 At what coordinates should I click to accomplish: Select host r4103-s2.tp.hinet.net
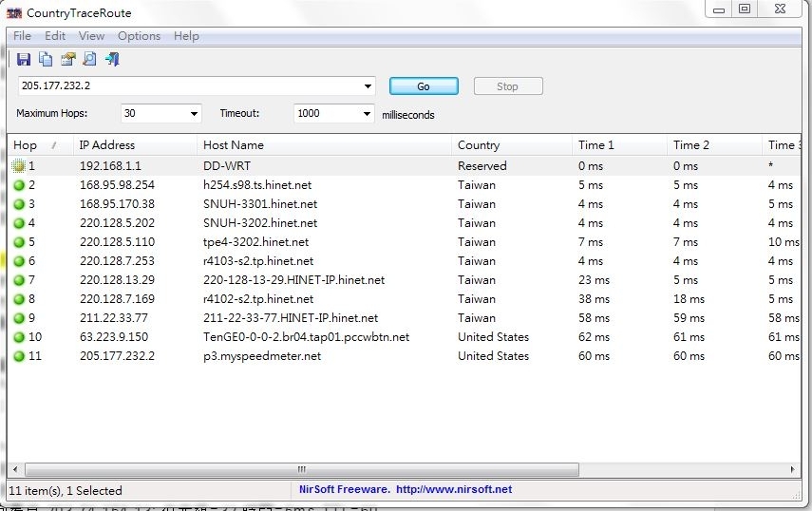258,261
